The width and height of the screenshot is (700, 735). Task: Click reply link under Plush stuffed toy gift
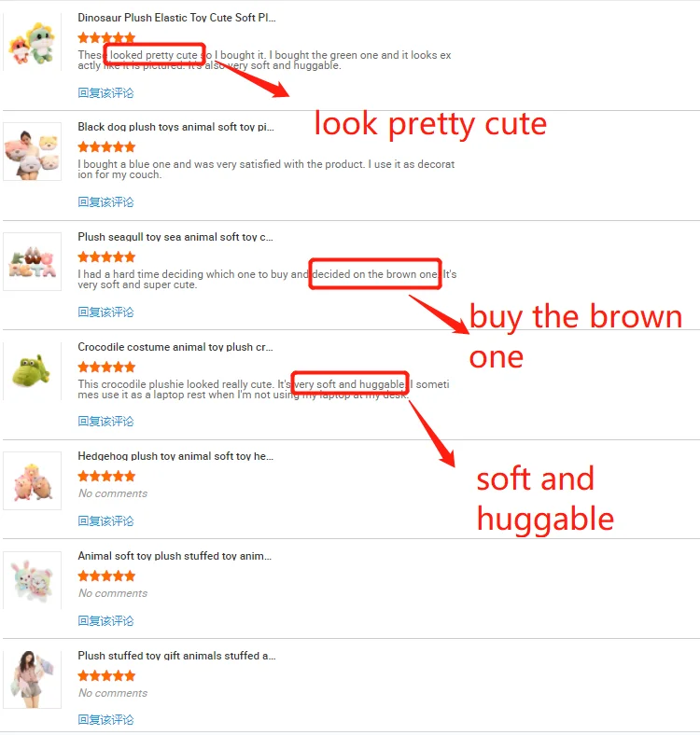click(105, 720)
